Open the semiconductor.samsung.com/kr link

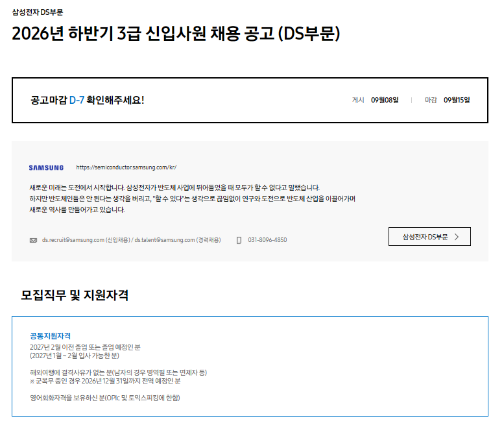point(126,167)
